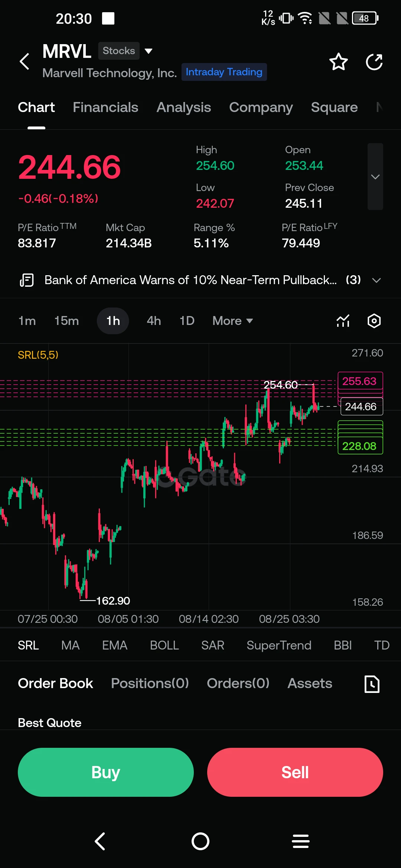Viewport: 401px width, 868px height.
Task: Open Bank of America pullback news headline
Action: (x=190, y=280)
